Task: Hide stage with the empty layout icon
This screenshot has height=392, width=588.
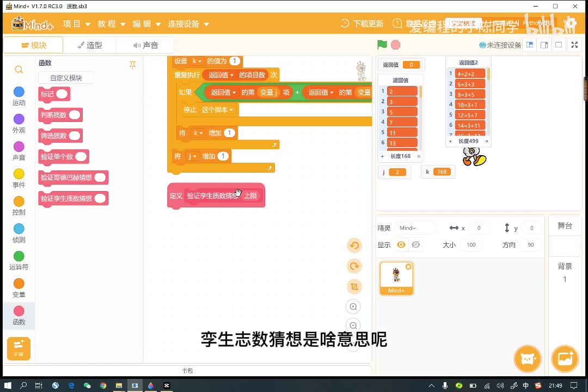Action: tap(559, 45)
